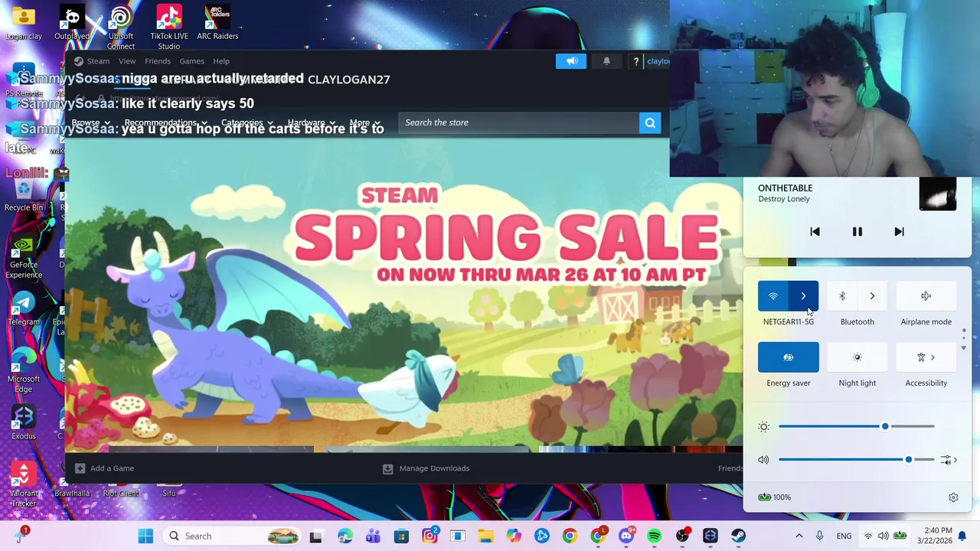
Task: Open the Help menu in Steam
Action: (221, 61)
